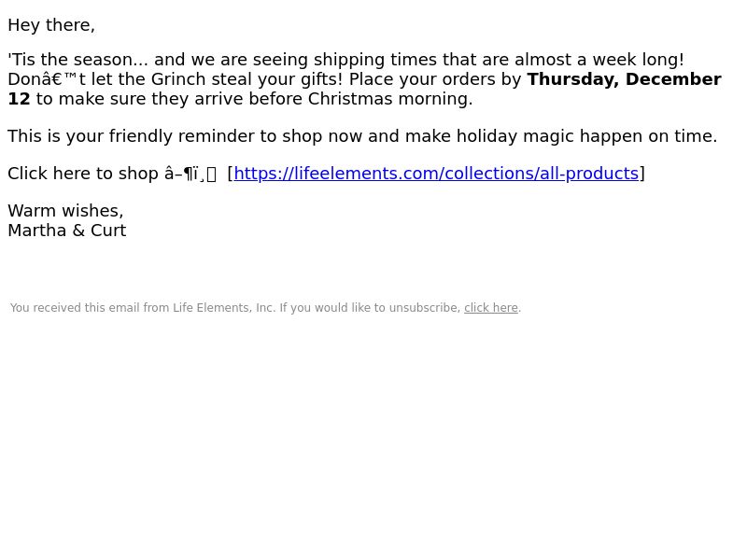747x560 pixels.
Task: Click the "Christmas morning" phrase
Action: pyautogui.click(x=390, y=99)
